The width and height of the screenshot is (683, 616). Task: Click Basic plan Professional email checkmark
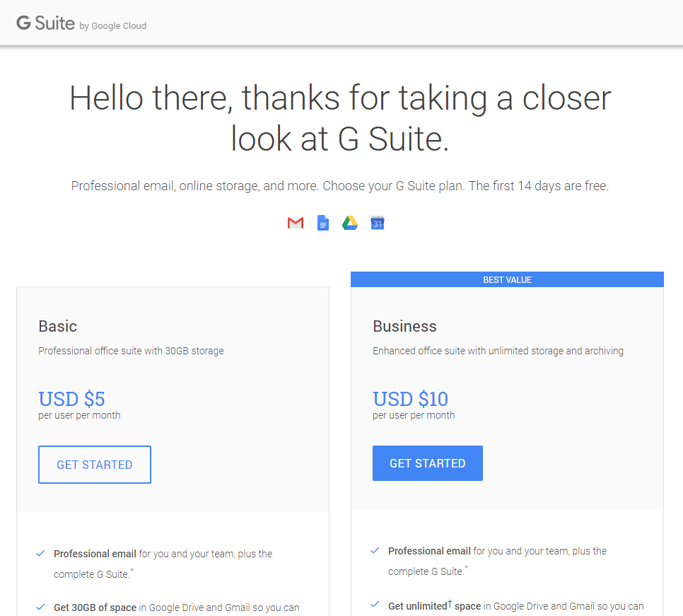40,553
